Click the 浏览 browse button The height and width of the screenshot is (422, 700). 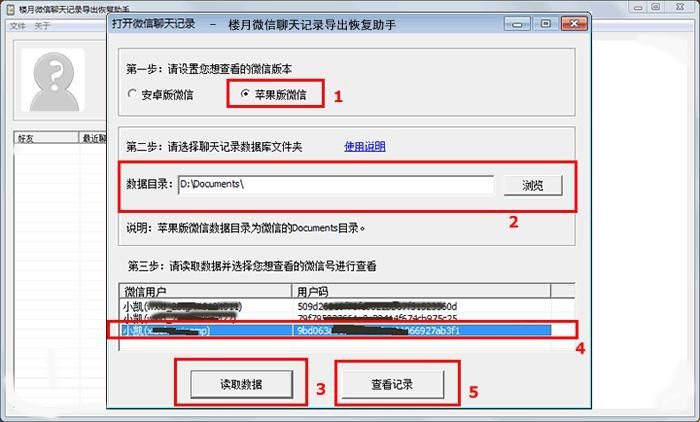(533, 185)
